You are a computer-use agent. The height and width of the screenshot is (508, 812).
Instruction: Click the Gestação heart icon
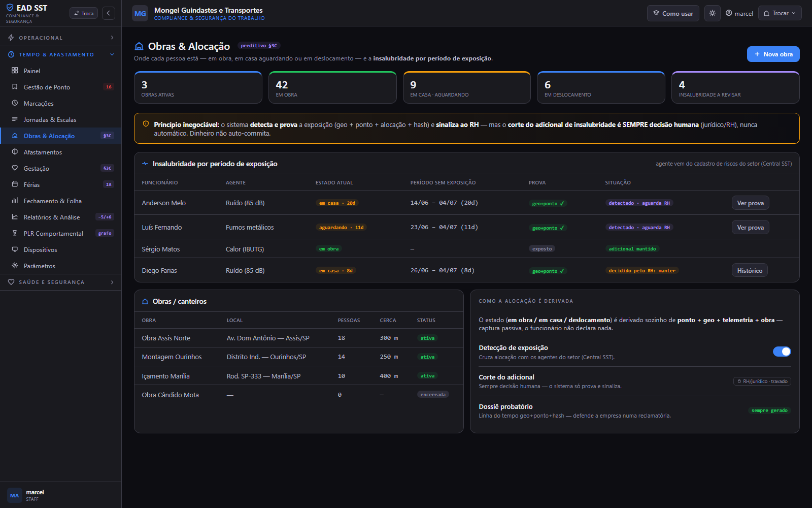point(15,168)
